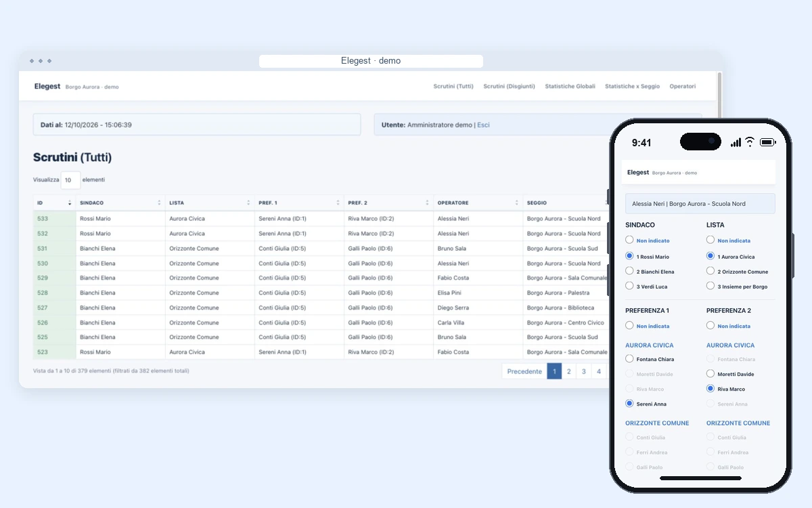Click ID cell 532
The height and width of the screenshot is (508, 812).
pyautogui.click(x=55, y=234)
